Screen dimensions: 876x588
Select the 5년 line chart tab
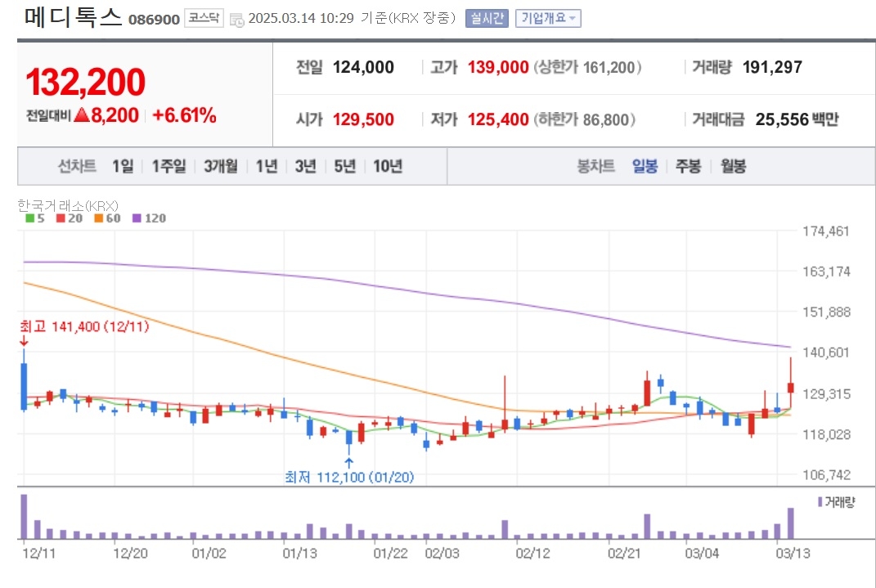click(344, 166)
